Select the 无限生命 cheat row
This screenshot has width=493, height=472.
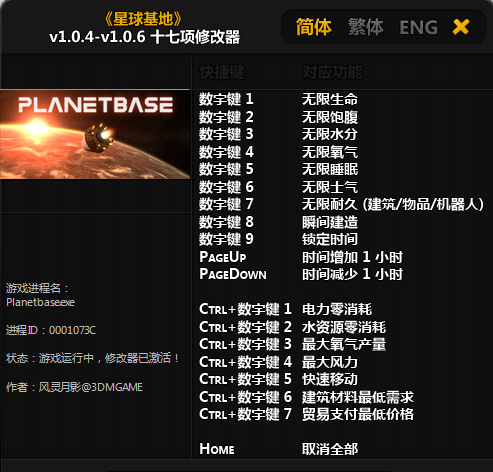coord(330,99)
